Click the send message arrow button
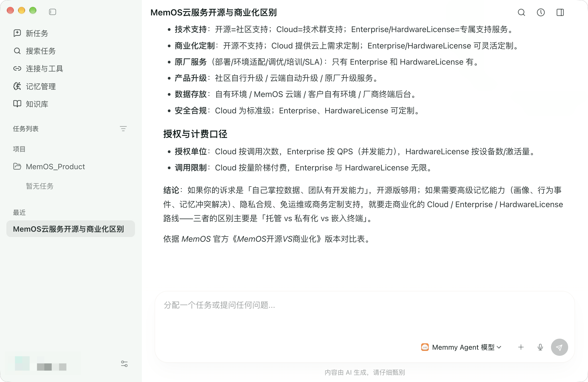 tap(559, 347)
